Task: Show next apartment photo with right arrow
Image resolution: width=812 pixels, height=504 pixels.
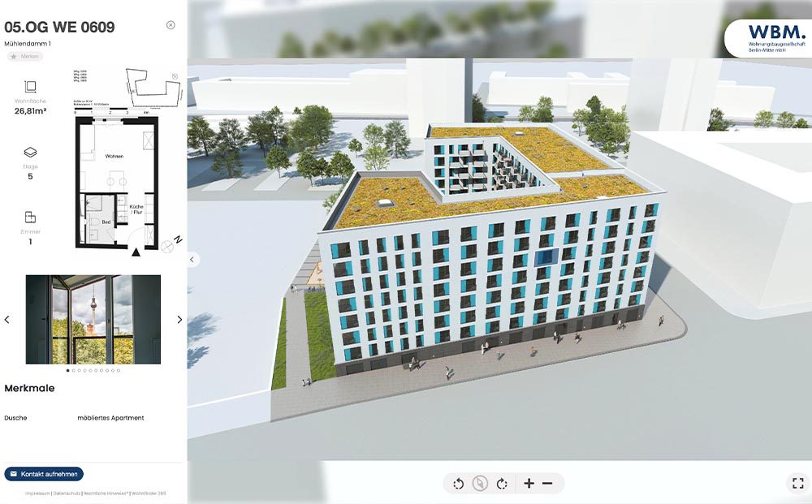Action: [179, 319]
